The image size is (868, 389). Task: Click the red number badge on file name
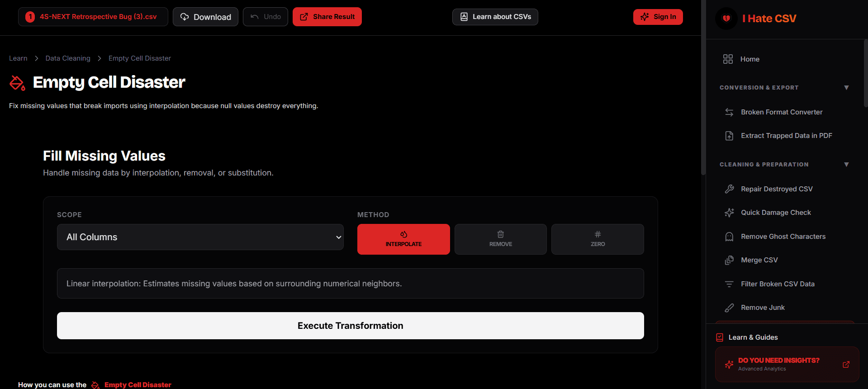(x=30, y=17)
